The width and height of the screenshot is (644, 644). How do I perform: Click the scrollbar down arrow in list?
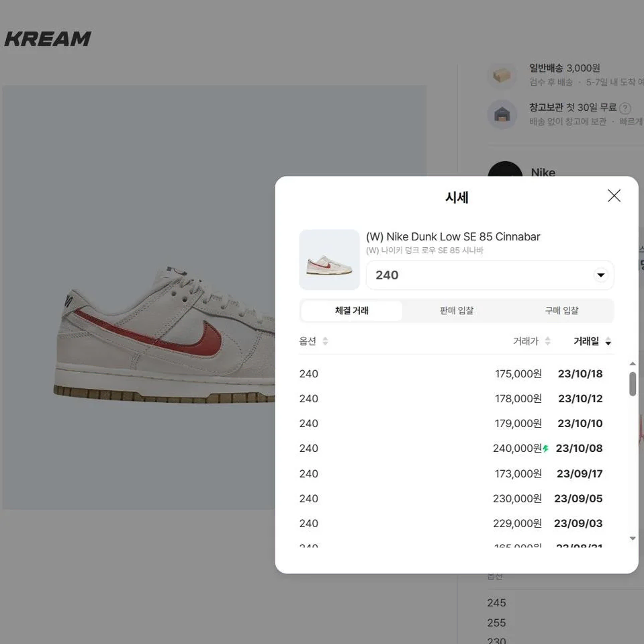(633, 539)
